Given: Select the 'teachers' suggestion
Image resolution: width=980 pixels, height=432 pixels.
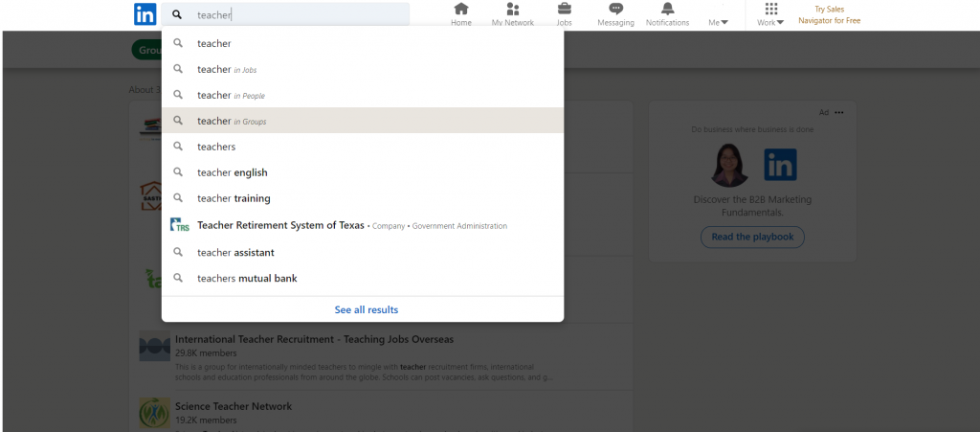Looking at the screenshot, I should (x=363, y=147).
